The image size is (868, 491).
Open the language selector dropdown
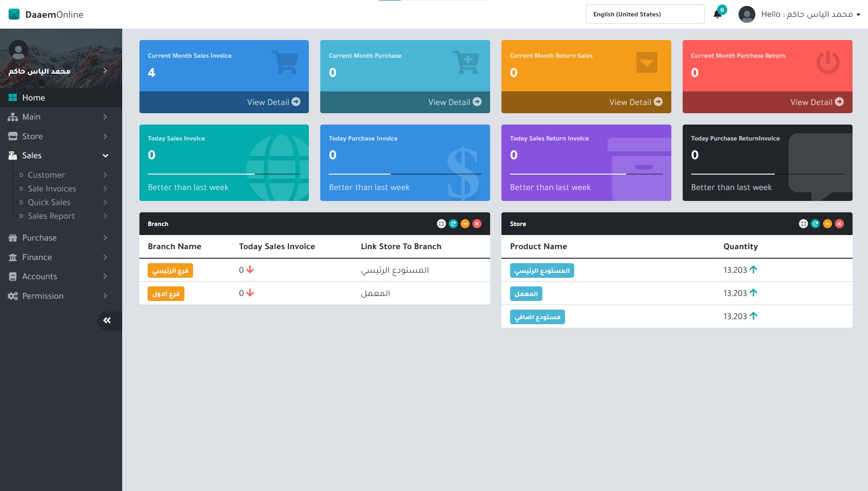pos(645,14)
